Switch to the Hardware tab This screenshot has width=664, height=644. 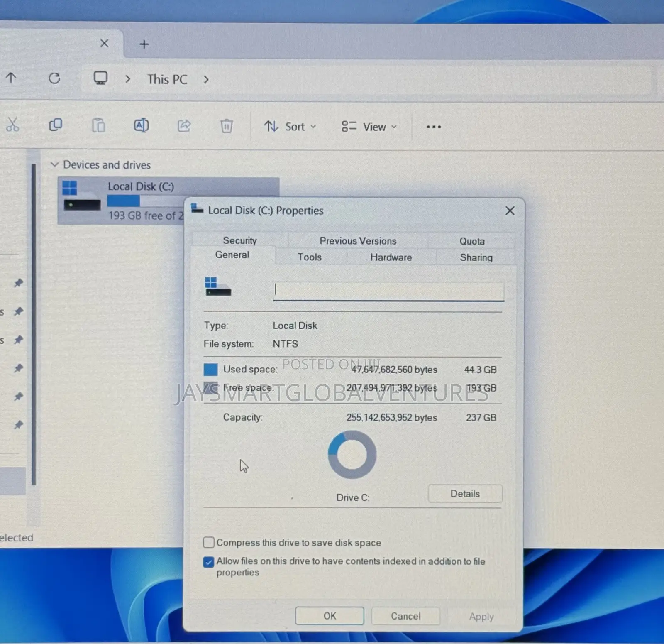click(391, 257)
